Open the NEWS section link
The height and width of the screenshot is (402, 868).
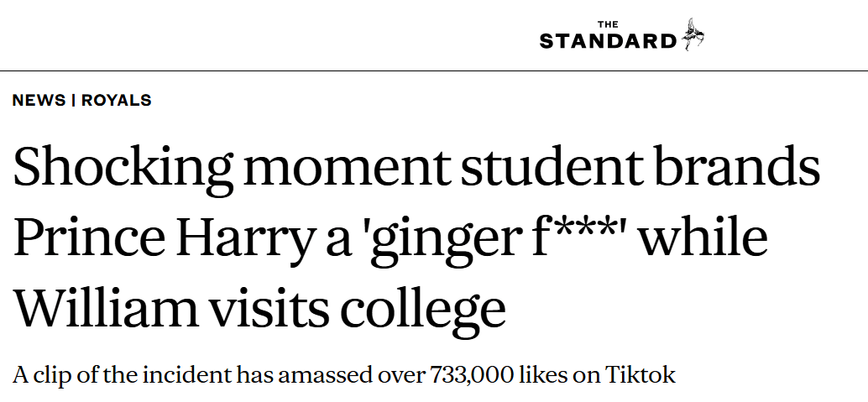click(x=39, y=100)
